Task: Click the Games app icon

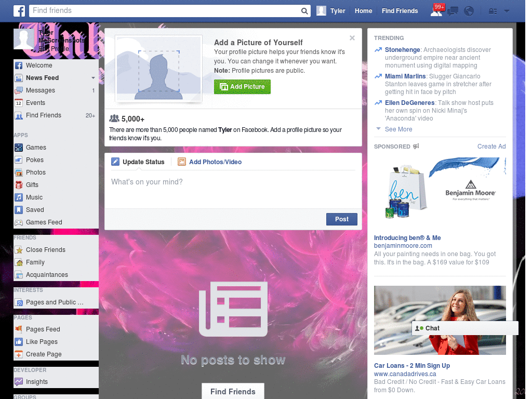Action: click(19, 148)
